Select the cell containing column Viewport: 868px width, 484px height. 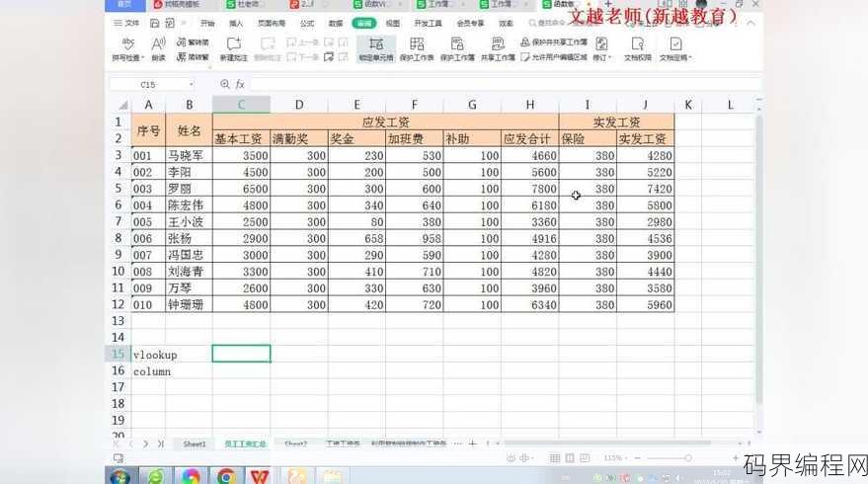148,371
